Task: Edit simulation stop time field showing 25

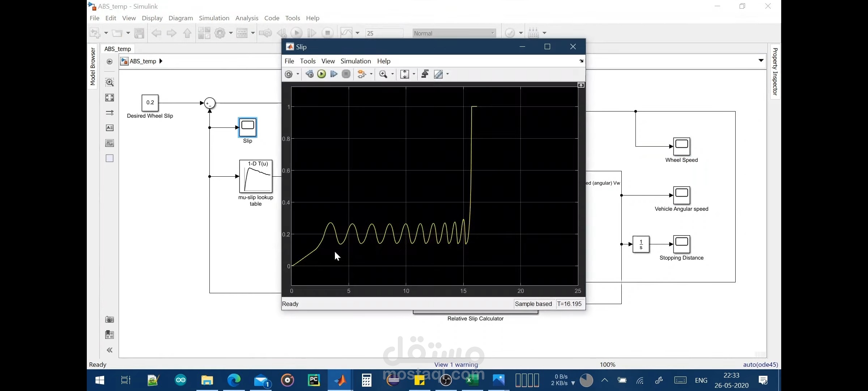Action: (x=384, y=33)
